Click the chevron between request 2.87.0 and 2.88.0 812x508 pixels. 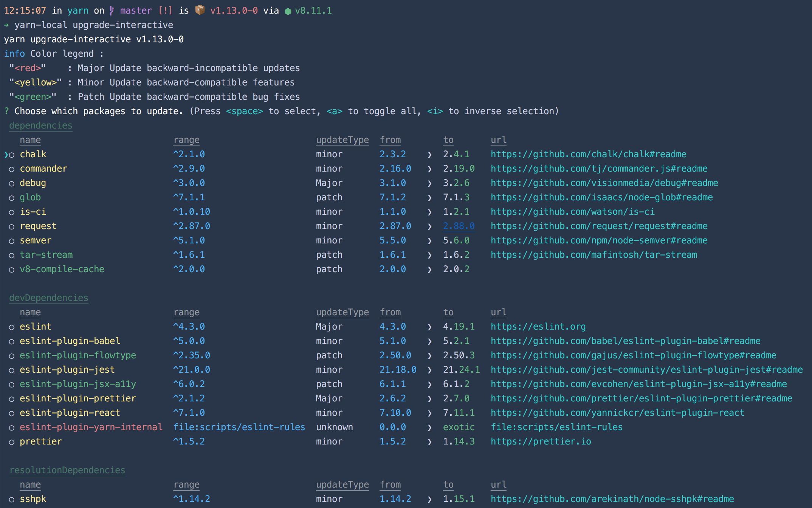point(429,226)
